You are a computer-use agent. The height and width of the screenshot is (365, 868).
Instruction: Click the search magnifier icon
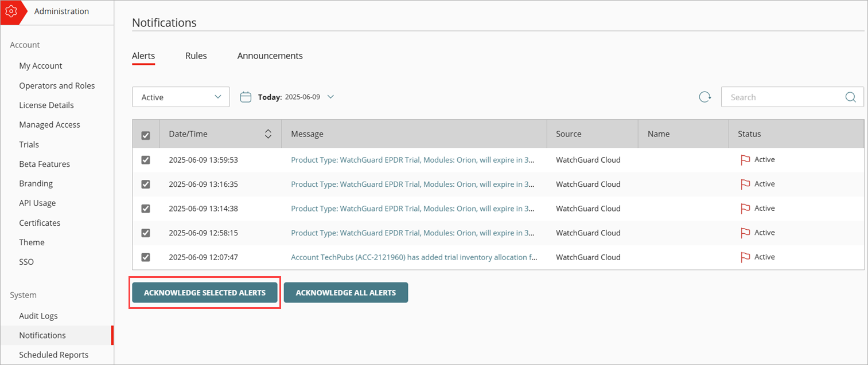(x=851, y=97)
